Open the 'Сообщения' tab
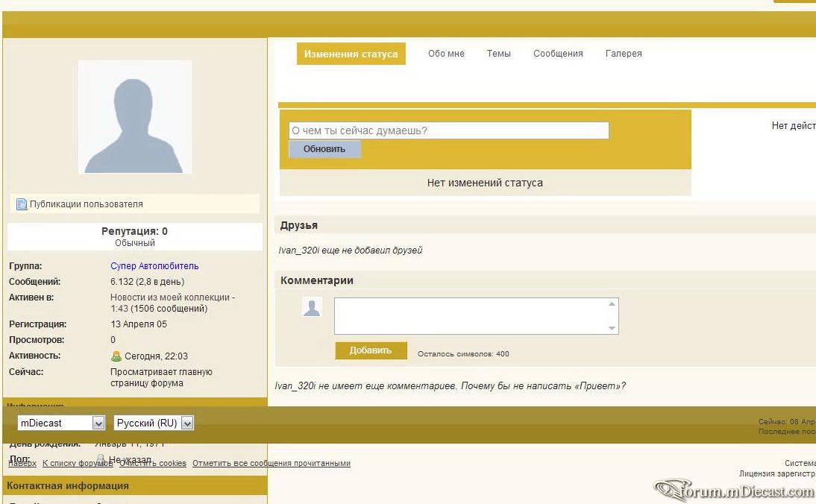Viewport: 816px width, 504px height. coord(558,54)
